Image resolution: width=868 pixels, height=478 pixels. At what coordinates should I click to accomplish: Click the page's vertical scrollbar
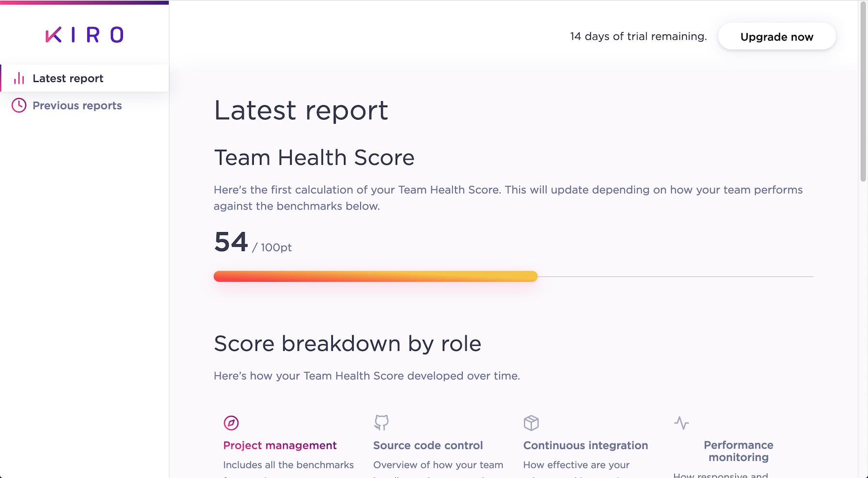(x=863, y=92)
